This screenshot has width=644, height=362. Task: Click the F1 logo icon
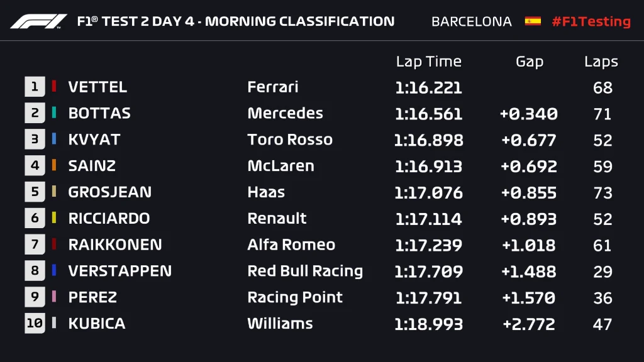click(x=38, y=21)
